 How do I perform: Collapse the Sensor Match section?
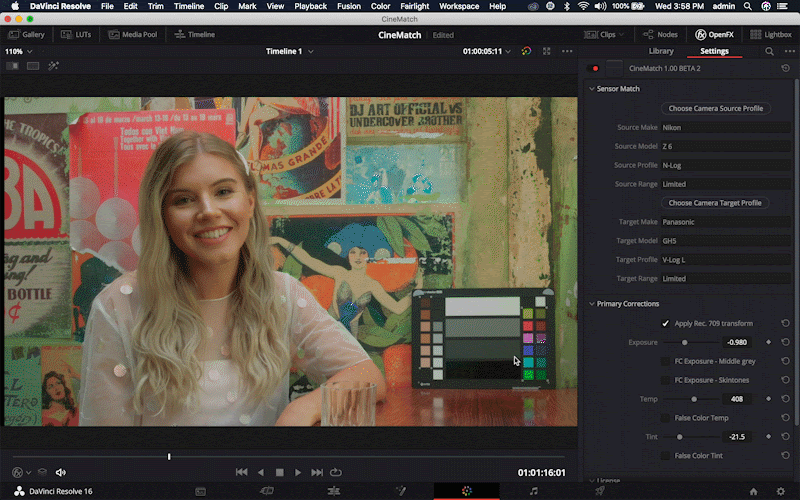[592, 89]
